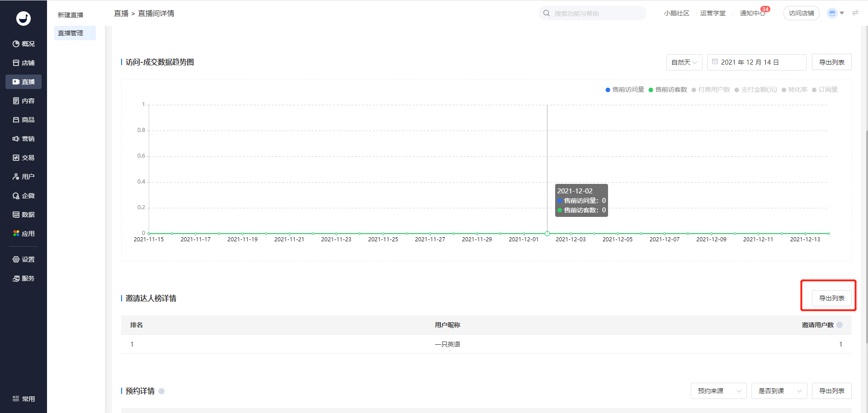Click the info icon beside 邀请用户数

(840, 325)
